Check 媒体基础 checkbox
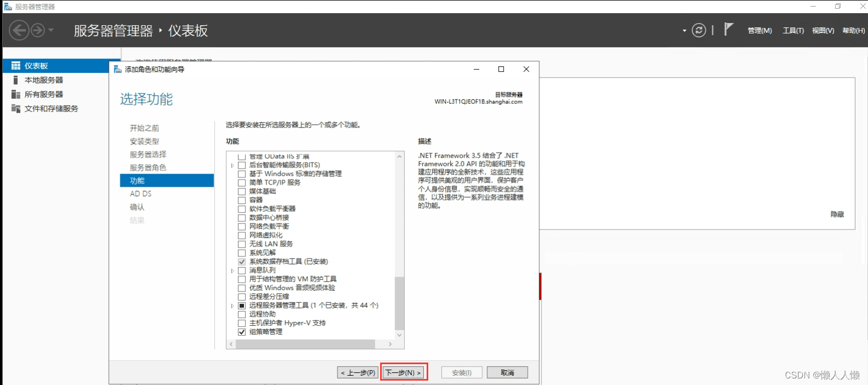Screen dimensions: 868x385 point(242,191)
